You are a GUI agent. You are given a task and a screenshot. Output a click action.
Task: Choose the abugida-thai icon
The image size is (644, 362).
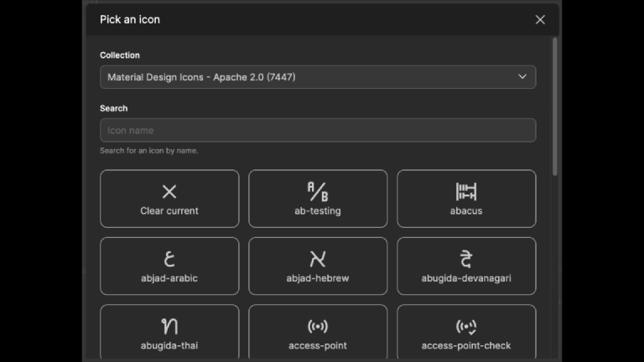pos(169,332)
